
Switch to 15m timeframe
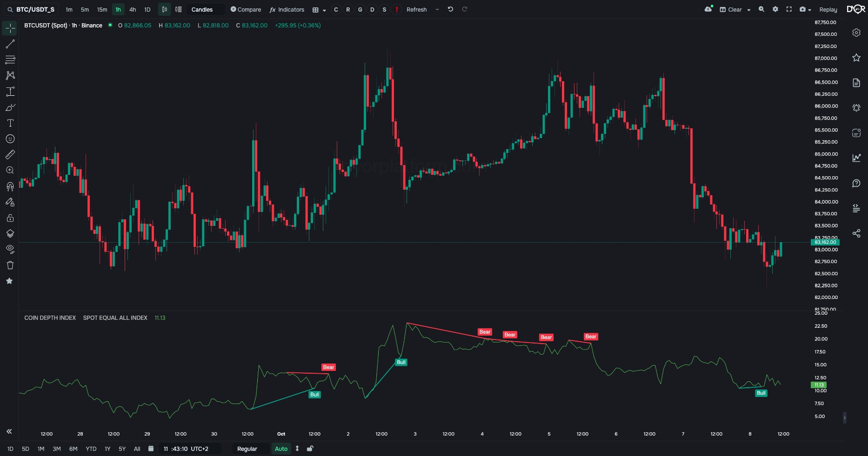coord(102,9)
